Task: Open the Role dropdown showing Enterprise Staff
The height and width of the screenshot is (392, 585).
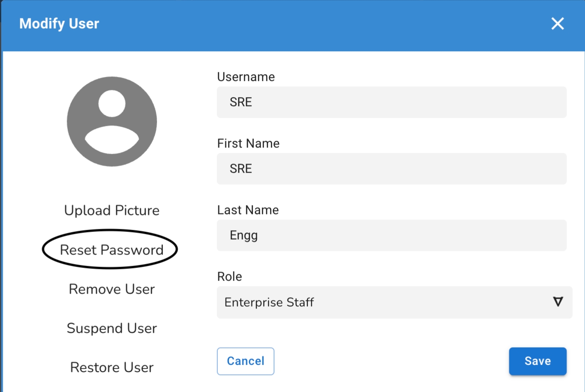Action: 387,302
